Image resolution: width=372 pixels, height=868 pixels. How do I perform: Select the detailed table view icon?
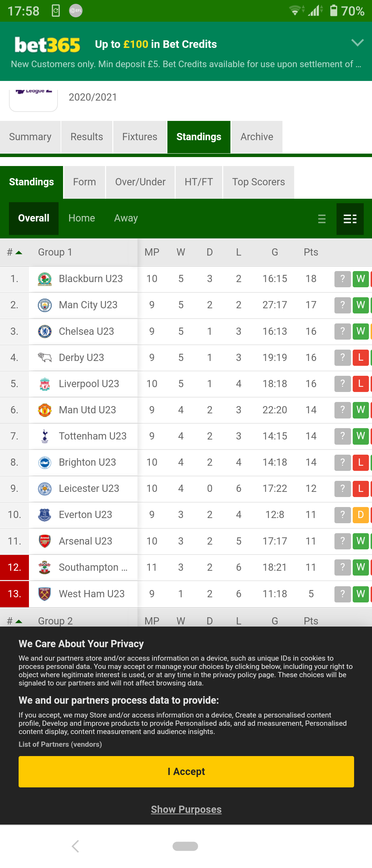click(350, 219)
